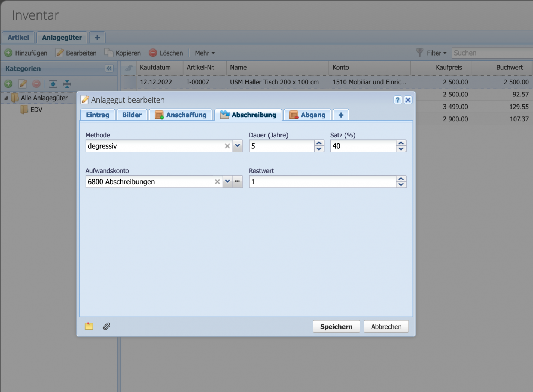Screen dimensions: 533x392
Task: Click into the Restwert input field
Action: [322, 182]
